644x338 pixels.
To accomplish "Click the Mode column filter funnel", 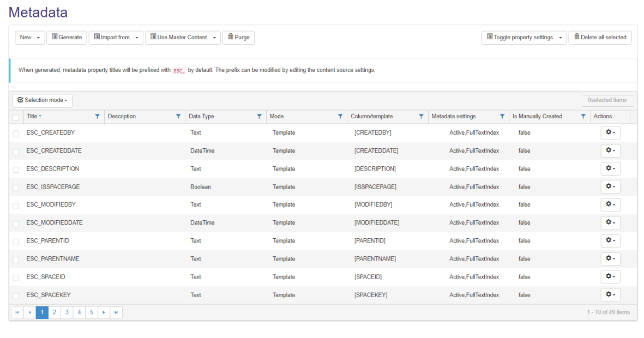I will tap(340, 116).
